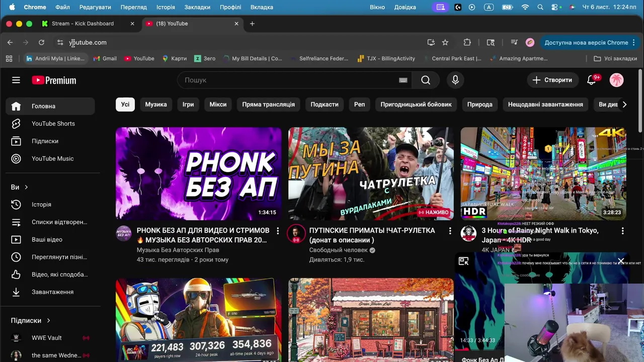Open the Усі закладки bookmarks folder
Screen dimensions: 644x362
[615, 58]
